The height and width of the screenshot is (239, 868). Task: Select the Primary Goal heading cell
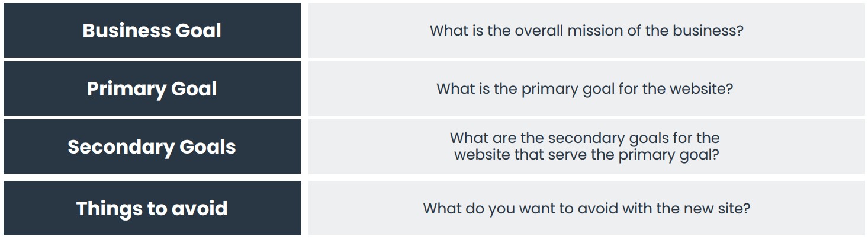[152, 89]
